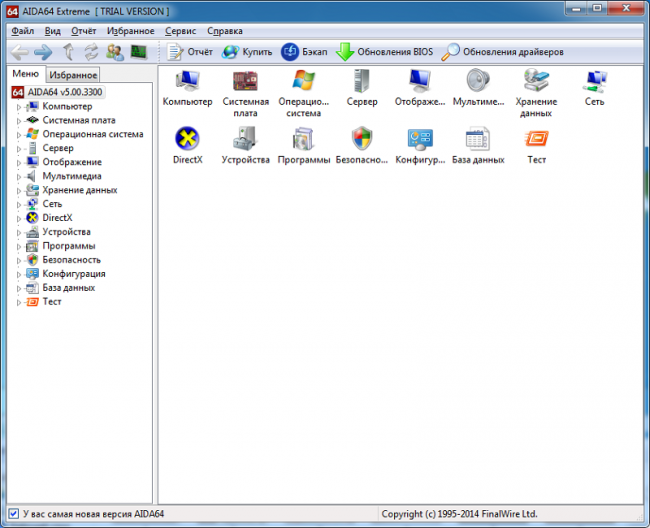Expand the Компьютер tree node
This screenshot has height=528, width=650.
(x=19, y=106)
